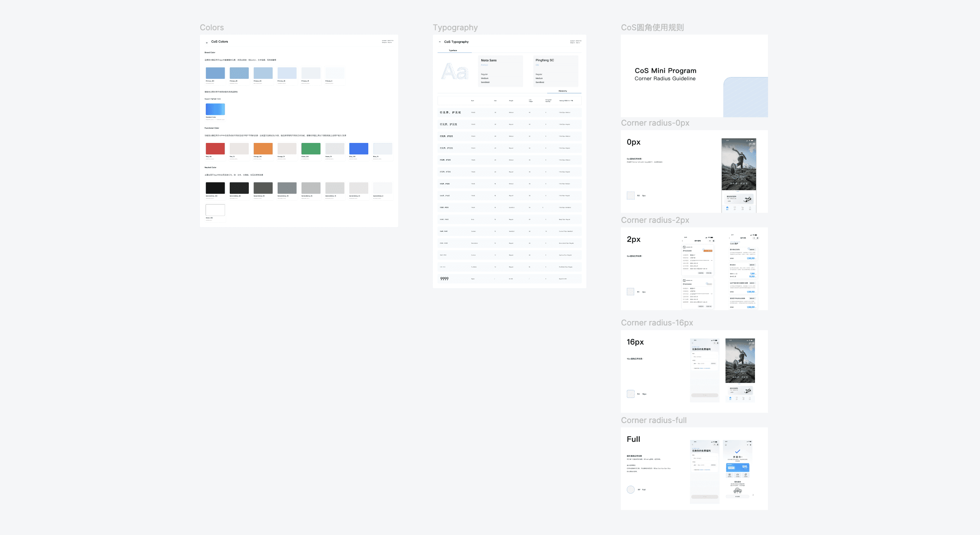Click the white Invert_100 swatch
The width and height of the screenshot is (980, 535).
215,210
